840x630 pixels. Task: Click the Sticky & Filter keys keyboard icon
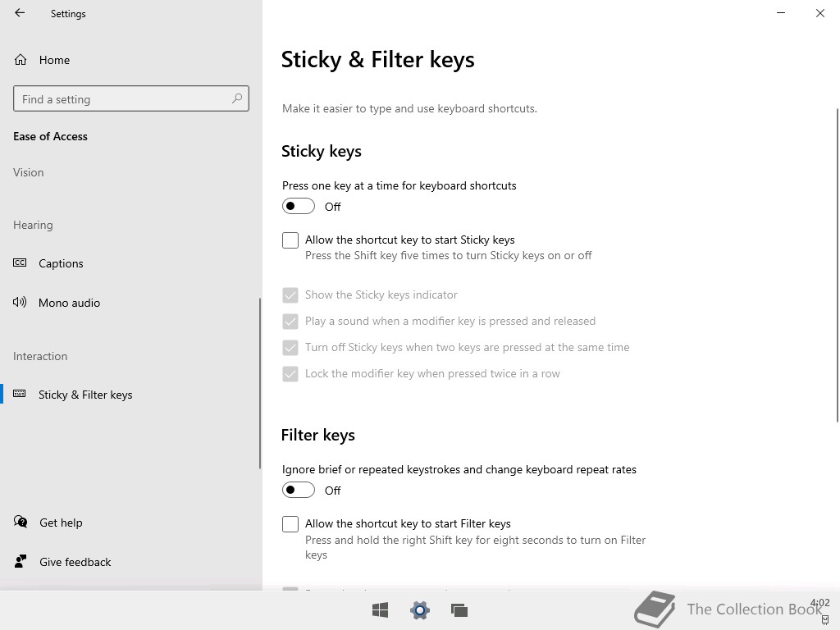click(x=20, y=394)
